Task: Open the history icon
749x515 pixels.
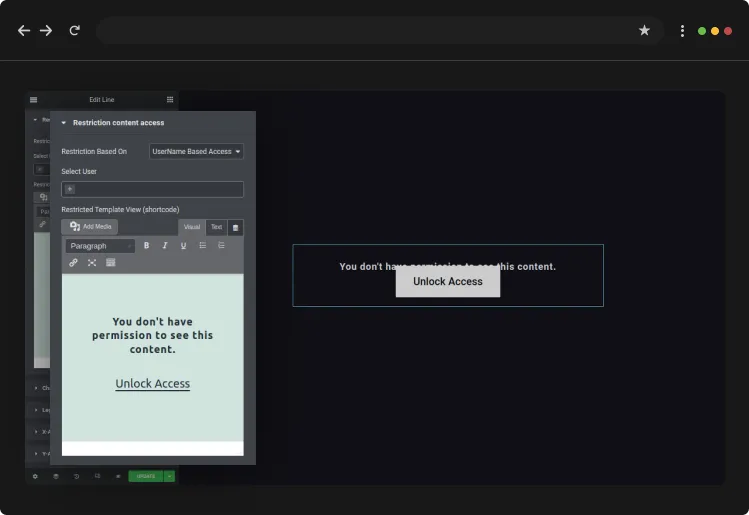Action: coord(76,476)
